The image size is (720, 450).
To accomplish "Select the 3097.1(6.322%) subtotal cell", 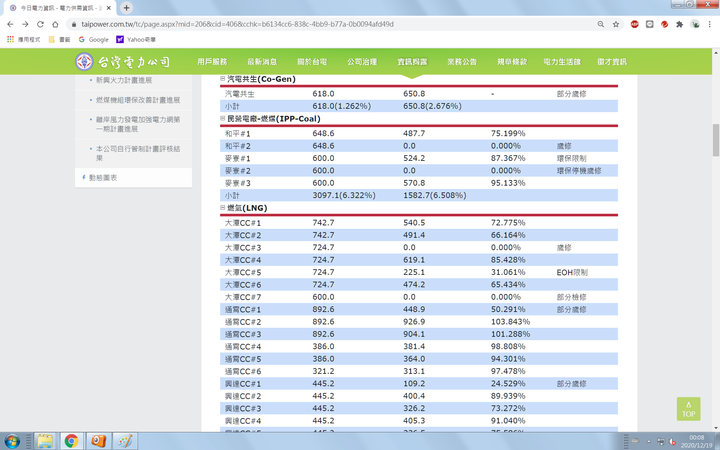I will point(344,196).
